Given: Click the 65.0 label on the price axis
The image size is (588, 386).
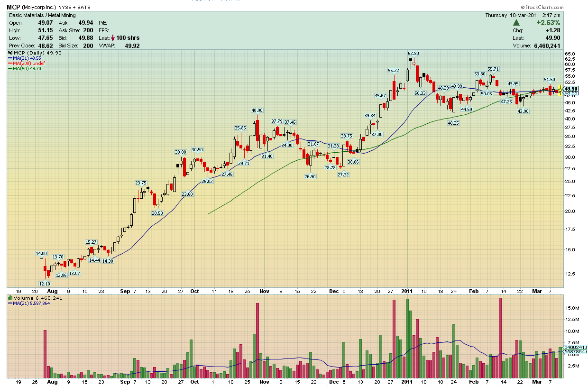Looking at the screenshot, I should click(x=570, y=54).
